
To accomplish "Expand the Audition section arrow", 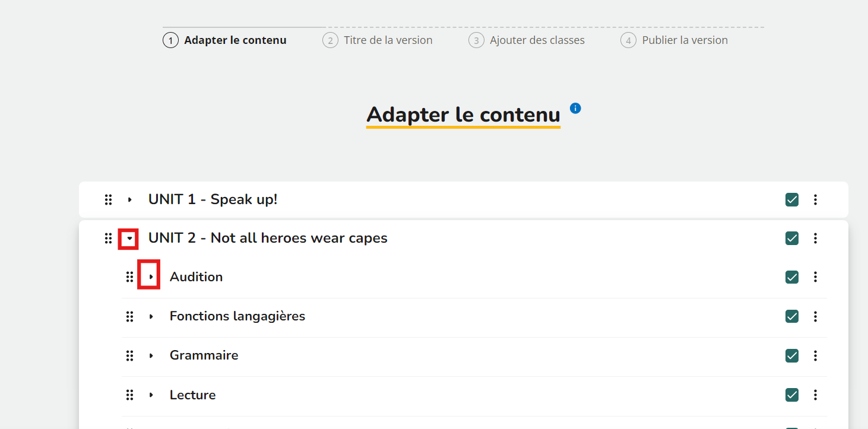I will tap(151, 277).
